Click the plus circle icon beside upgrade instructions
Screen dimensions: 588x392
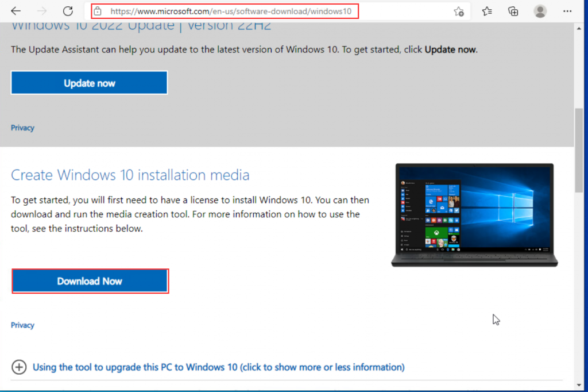click(19, 367)
